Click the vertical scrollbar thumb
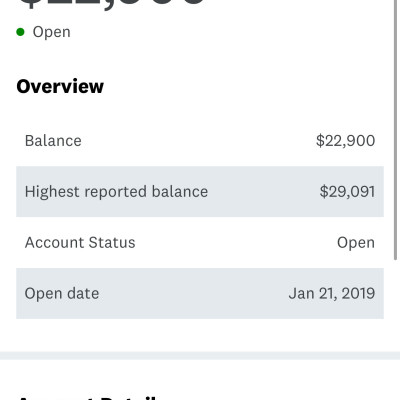This screenshot has width=400, height=400. point(396,130)
